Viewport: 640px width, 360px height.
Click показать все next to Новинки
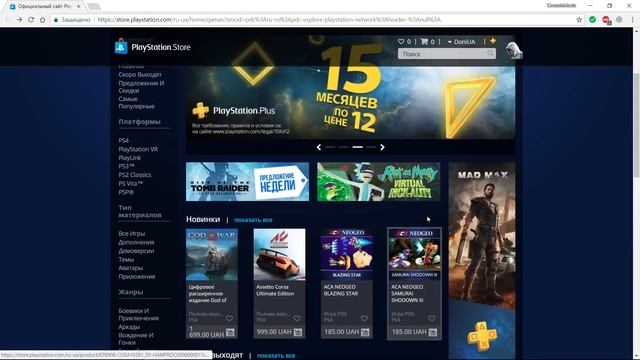[x=253, y=220]
